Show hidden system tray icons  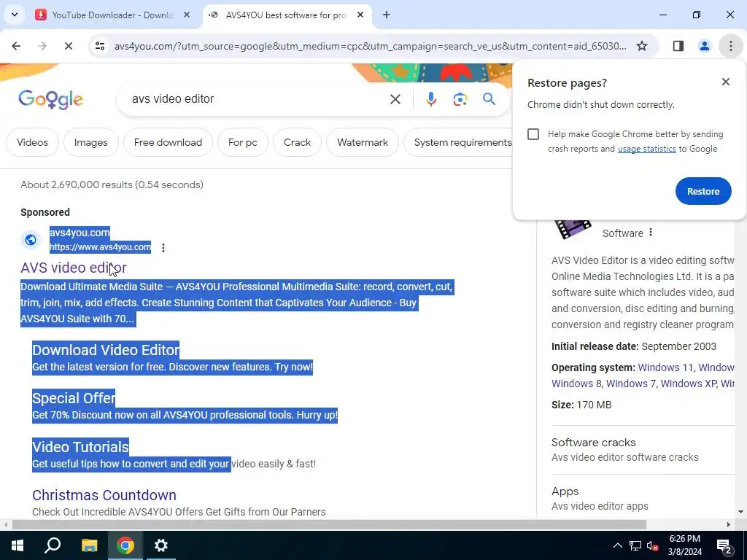click(617, 545)
